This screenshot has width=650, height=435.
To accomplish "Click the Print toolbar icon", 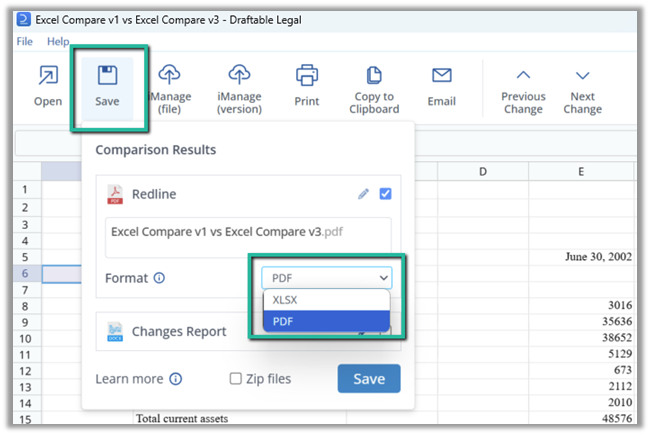I will [307, 75].
